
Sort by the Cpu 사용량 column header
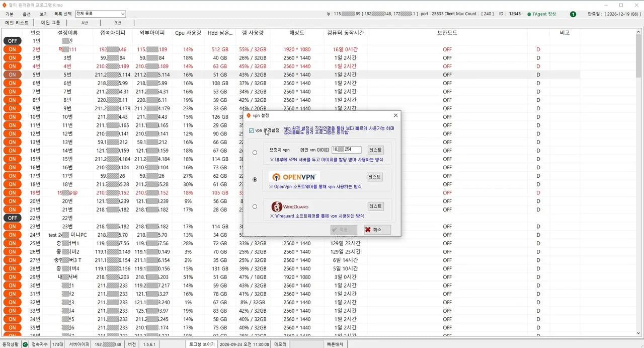click(x=188, y=33)
